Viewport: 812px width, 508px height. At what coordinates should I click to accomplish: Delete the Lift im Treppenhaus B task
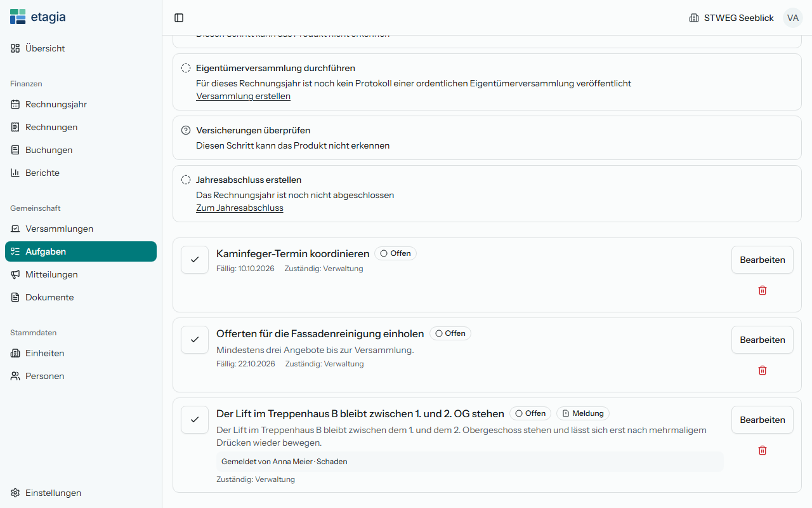[x=763, y=450]
